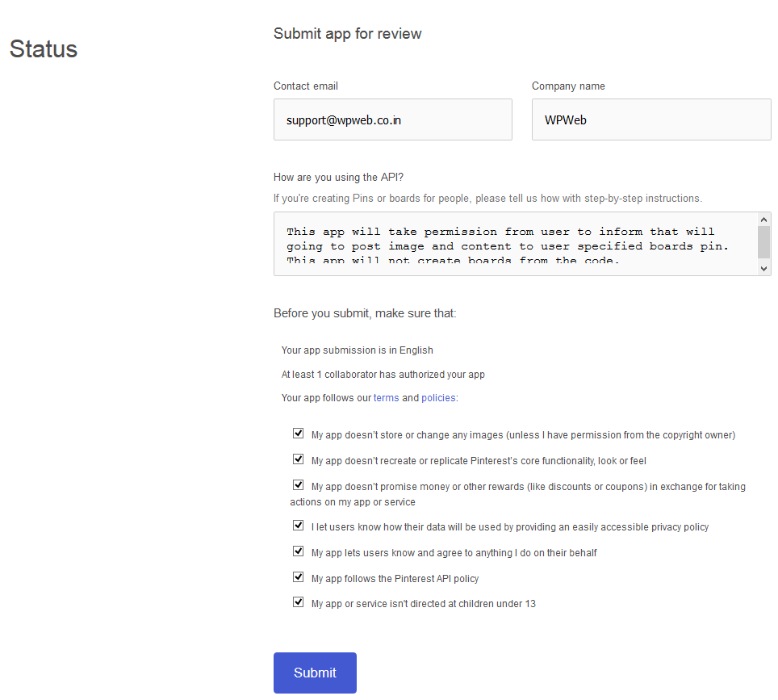Open the terms link

pyautogui.click(x=386, y=398)
